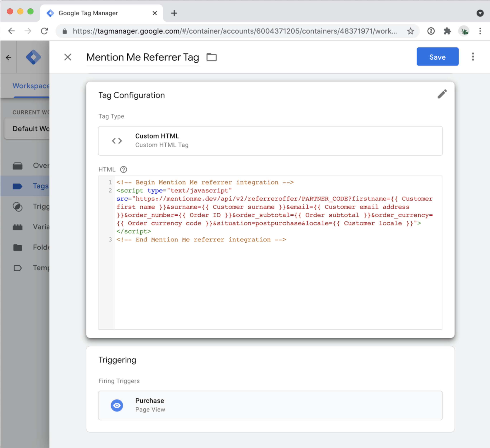Image resolution: width=490 pixels, height=448 pixels.
Task: Click the browser forward arrow
Action: pos(28,31)
